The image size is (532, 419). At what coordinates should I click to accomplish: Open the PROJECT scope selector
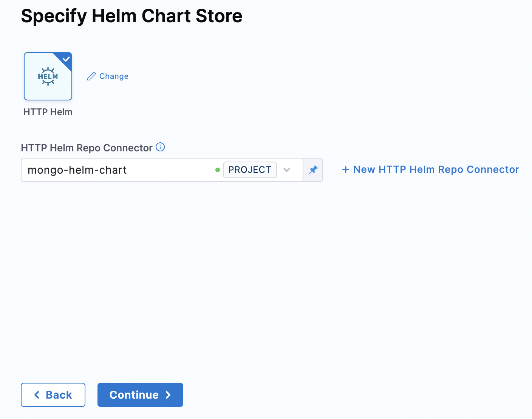click(250, 170)
